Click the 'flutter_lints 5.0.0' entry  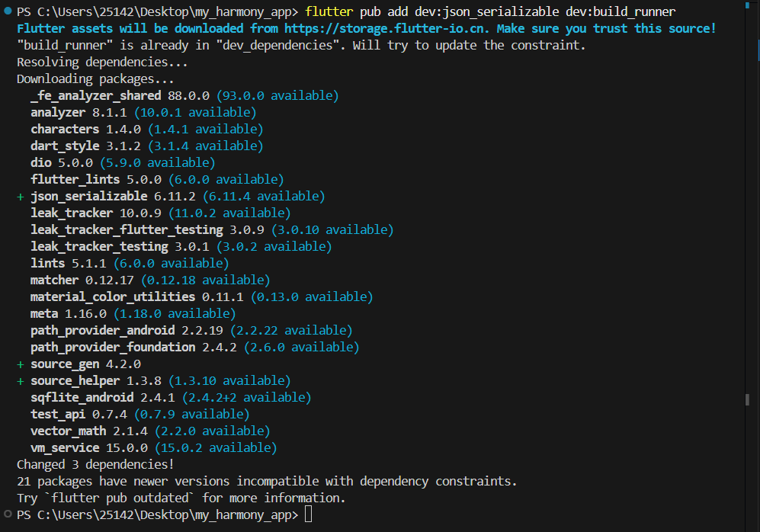click(x=96, y=179)
